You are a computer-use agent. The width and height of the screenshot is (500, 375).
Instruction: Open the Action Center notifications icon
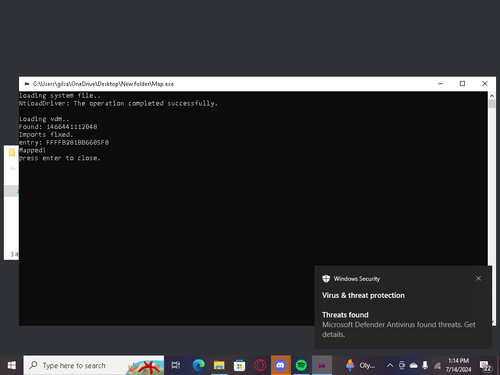485,366
